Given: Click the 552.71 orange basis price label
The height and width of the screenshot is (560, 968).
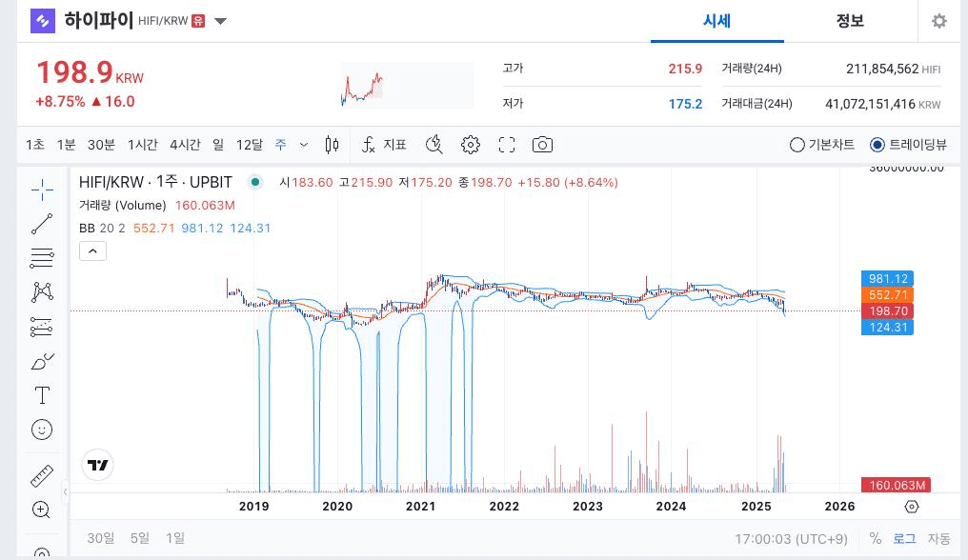Looking at the screenshot, I should 887,294.
